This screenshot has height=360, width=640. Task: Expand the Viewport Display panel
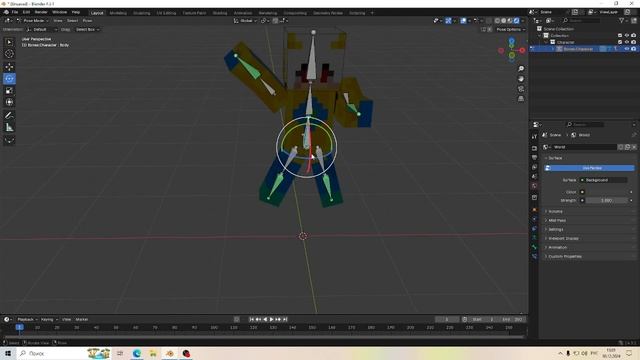click(x=563, y=238)
